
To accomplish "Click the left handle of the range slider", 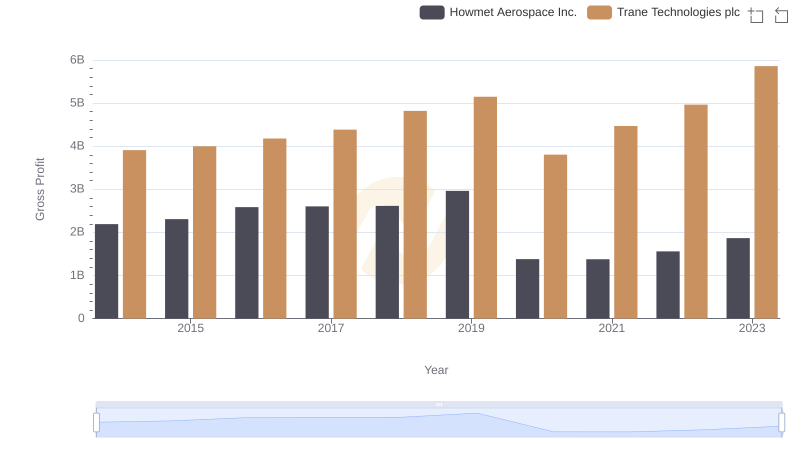I will point(96,422).
